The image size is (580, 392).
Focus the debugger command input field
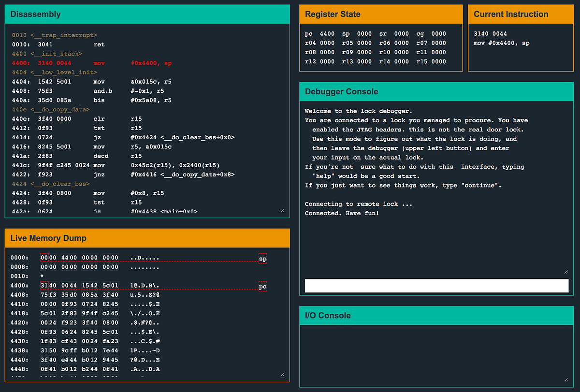[x=436, y=286]
